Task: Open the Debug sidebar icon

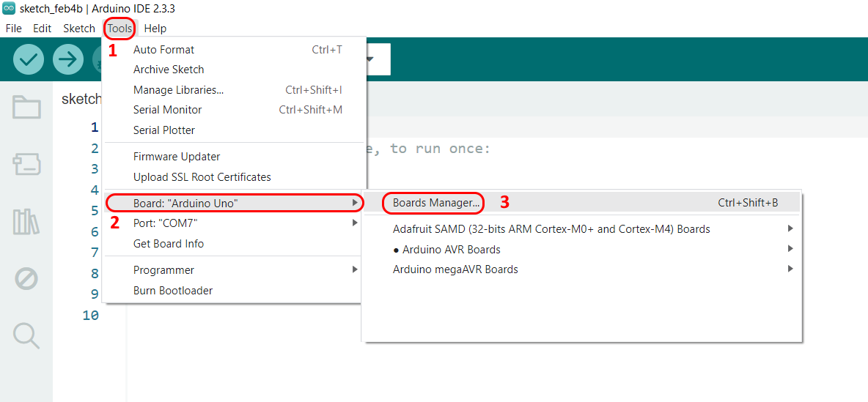Action: [x=26, y=278]
